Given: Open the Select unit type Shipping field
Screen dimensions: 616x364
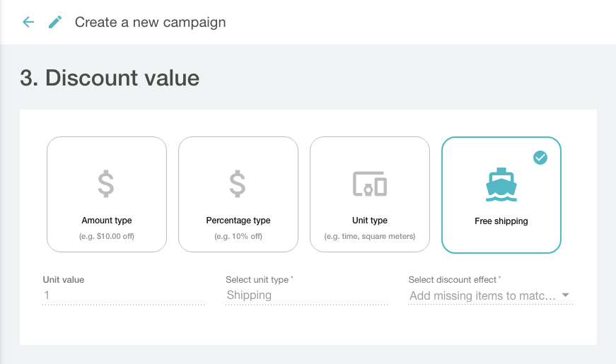Looking at the screenshot, I should pyautogui.click(x=306, y=295).
